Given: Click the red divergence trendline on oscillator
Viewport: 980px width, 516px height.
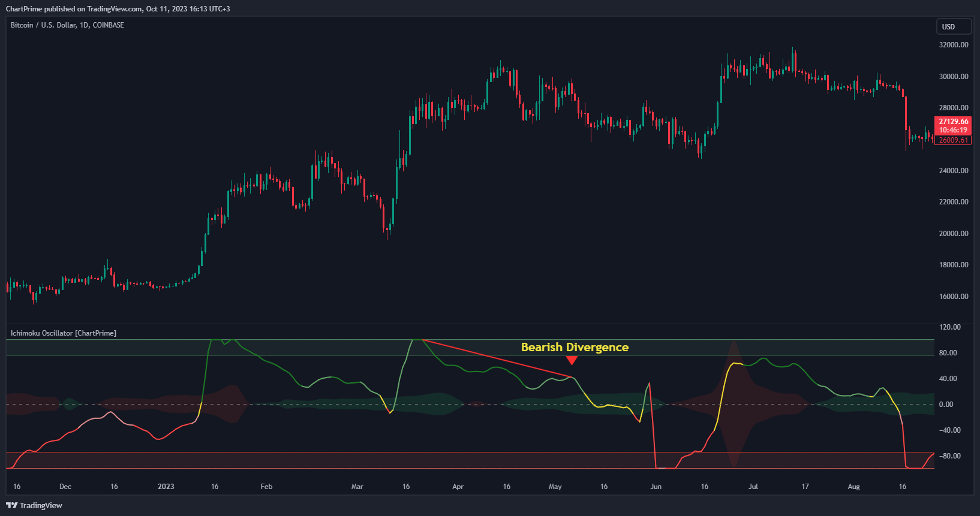Looking at the screenshot, I should point(497,358).
